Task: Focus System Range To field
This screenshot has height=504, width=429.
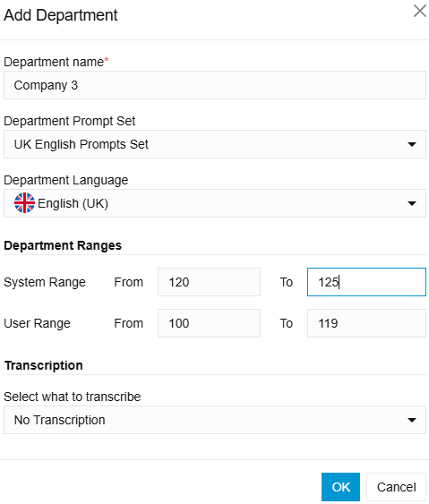Action: click(x=366, y=282)
